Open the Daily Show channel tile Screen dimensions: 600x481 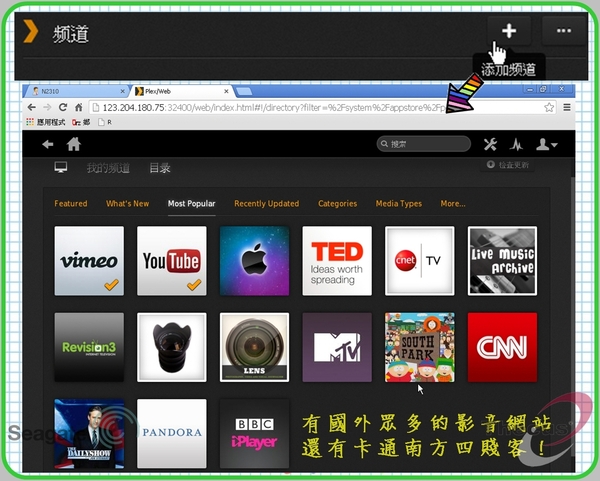89,434
